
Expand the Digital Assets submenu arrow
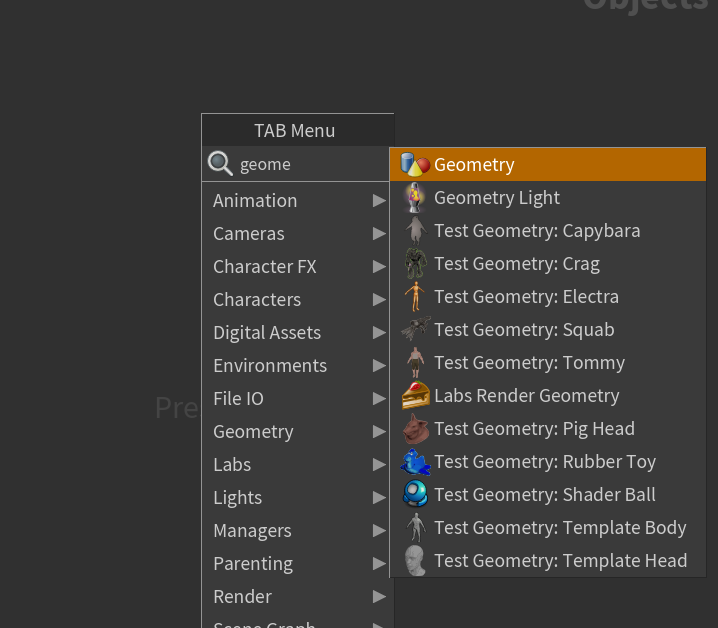[379, 333]
